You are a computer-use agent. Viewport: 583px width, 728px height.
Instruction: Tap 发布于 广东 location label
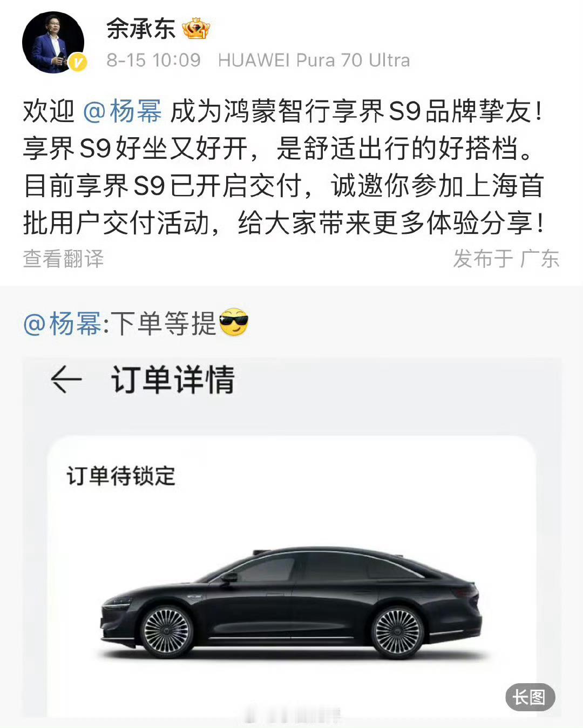(506, 259)
